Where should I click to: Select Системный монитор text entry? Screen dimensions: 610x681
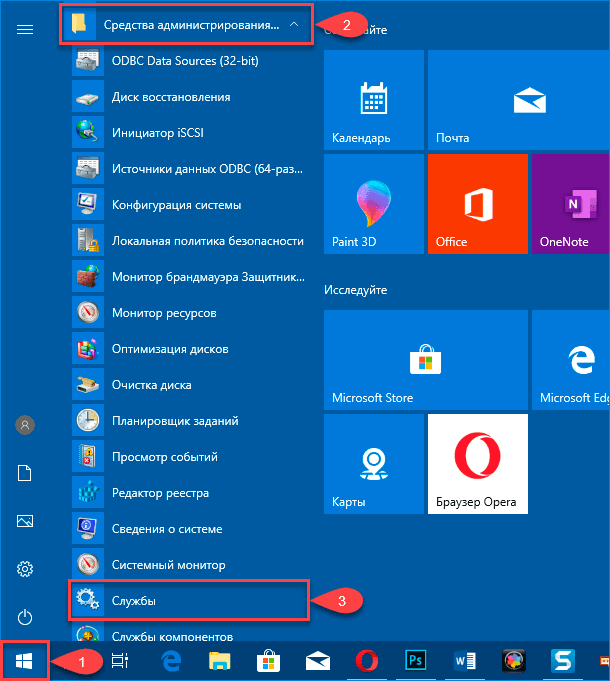(x=168, y=565)
